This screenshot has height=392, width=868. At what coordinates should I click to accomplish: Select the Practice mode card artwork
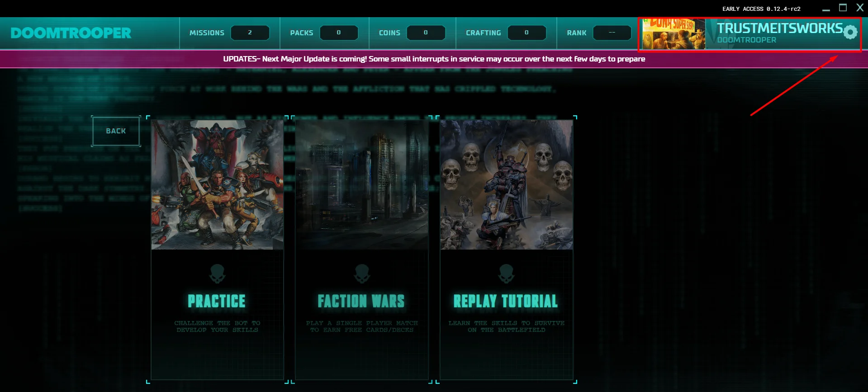217,184
